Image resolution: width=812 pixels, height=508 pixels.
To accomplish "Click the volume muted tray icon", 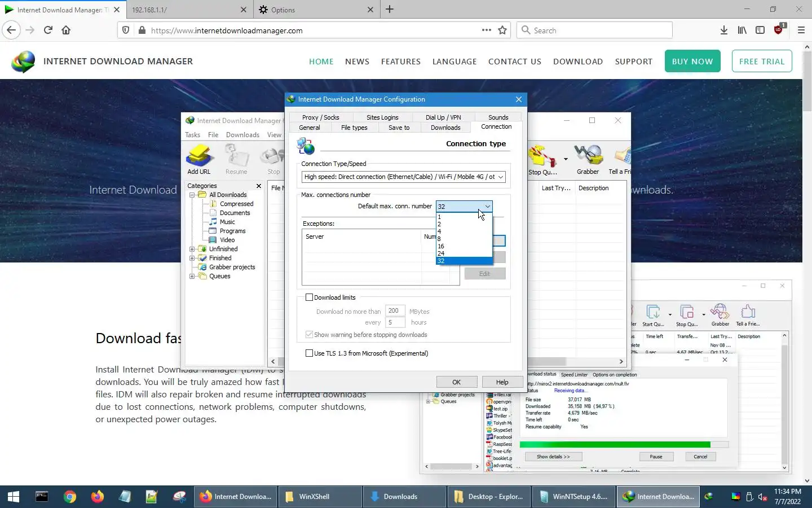I will [762, 497].
